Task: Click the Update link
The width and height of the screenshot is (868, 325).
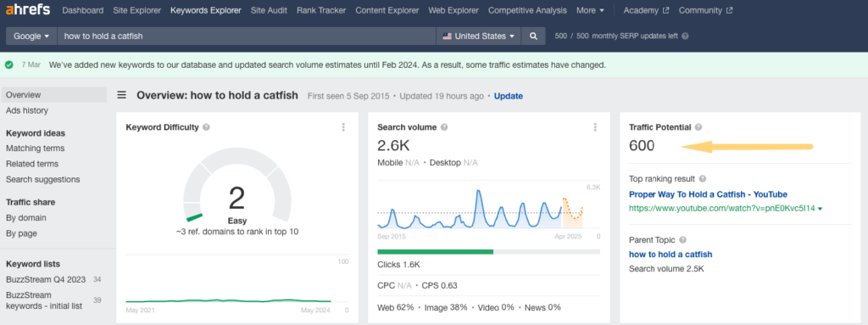Action: click(x=509, y=96)
